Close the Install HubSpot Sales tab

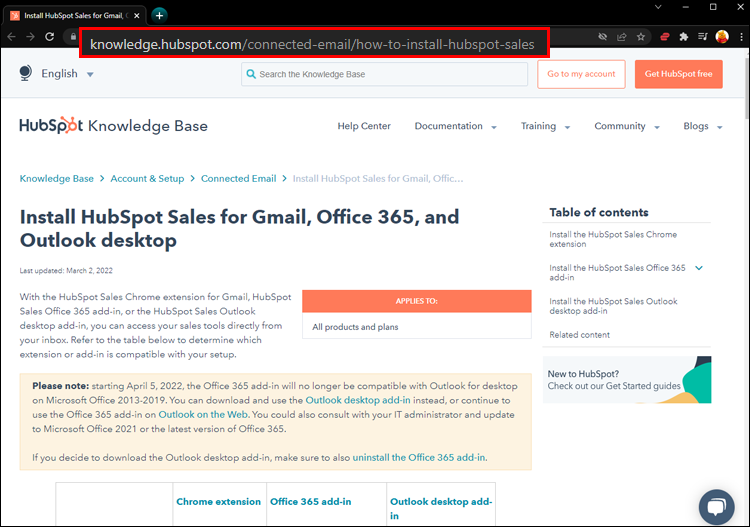(137, 16)
